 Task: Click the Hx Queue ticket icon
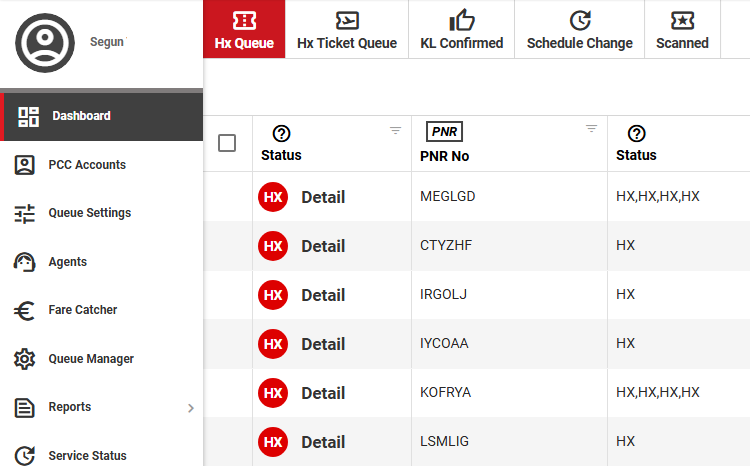coord(244,21)
